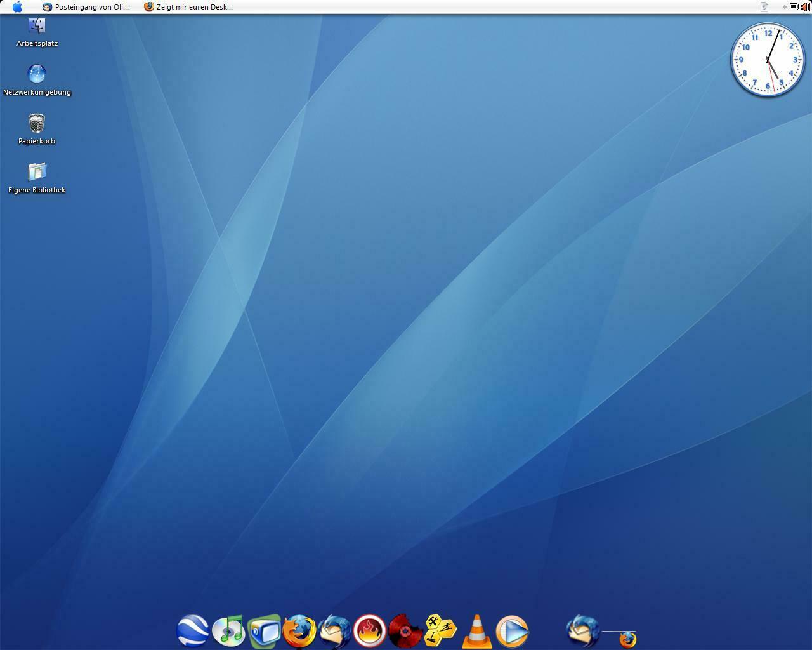
Task: Open the Netzwerkumgebung desktop icon
Action: coord(37,80)
